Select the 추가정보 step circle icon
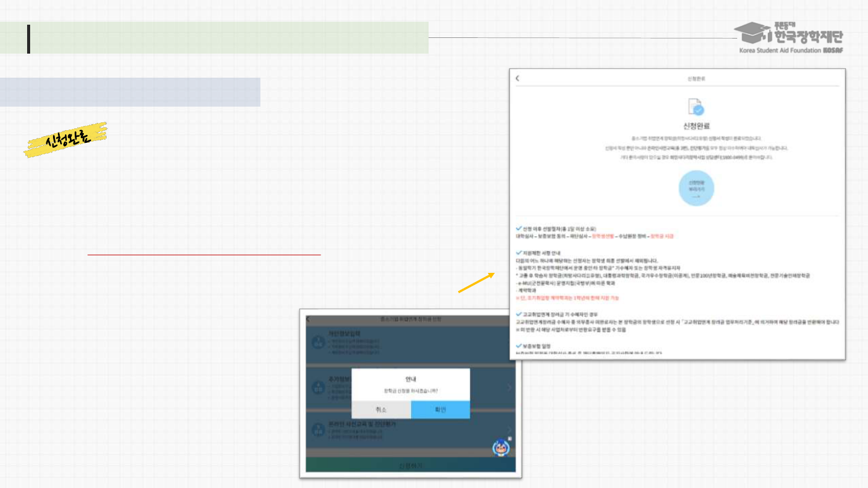 point(318,387)
